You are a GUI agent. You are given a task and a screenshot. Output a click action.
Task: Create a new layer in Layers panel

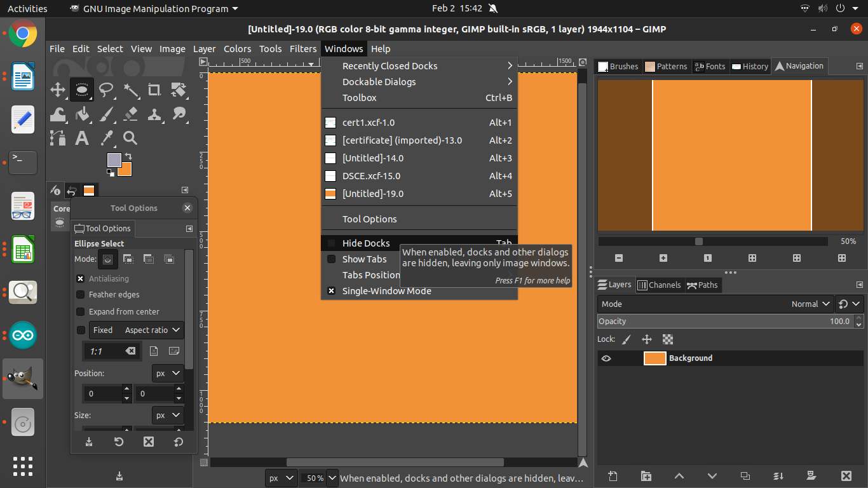[612, 476]
